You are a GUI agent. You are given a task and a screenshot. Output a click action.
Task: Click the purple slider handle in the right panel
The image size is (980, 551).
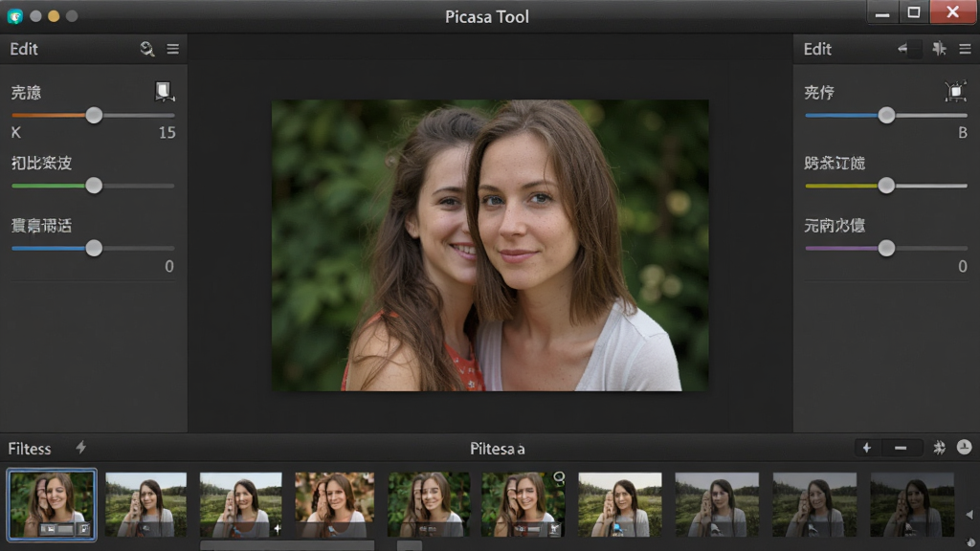pos(886,248)
